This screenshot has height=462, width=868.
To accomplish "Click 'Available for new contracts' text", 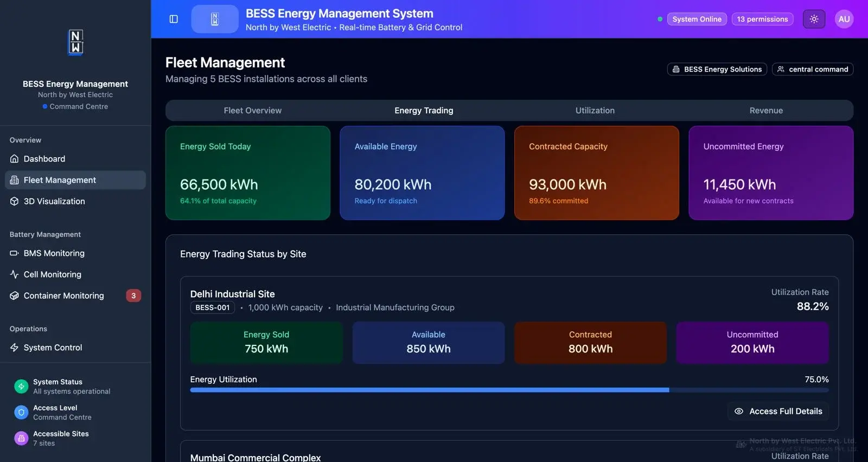I will [748, 201].
